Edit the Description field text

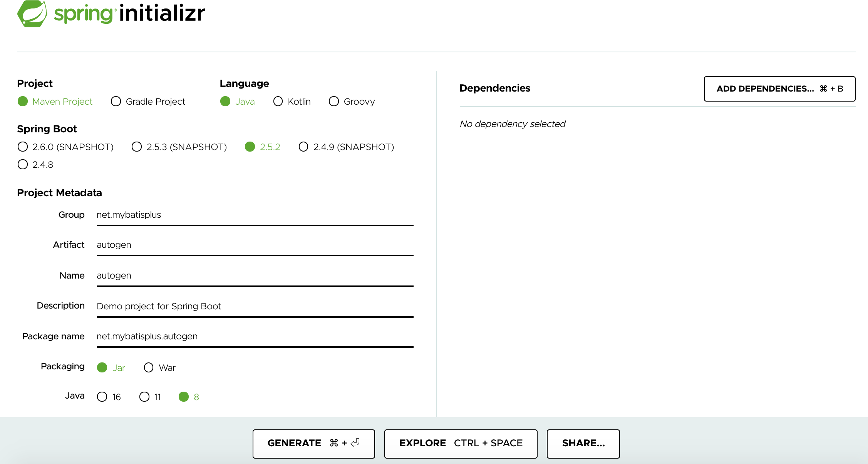[x=255, y=307]
